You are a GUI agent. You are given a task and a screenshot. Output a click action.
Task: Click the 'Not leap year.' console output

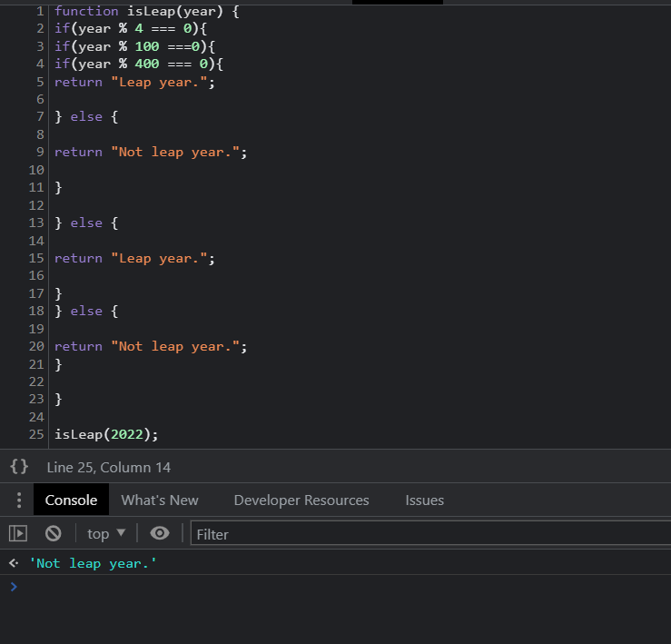pyautogui.click(x=93, y=563)
